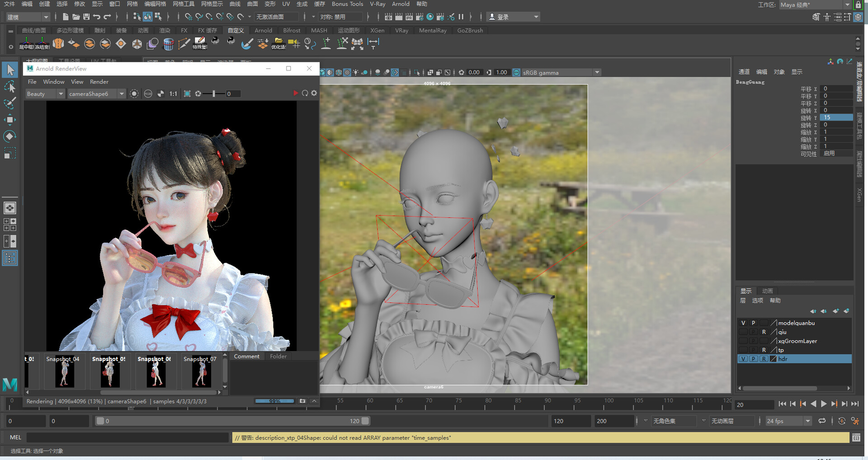Click the Outliner layout icon in toolbox

pyautogui.click(x=10, y=258)
